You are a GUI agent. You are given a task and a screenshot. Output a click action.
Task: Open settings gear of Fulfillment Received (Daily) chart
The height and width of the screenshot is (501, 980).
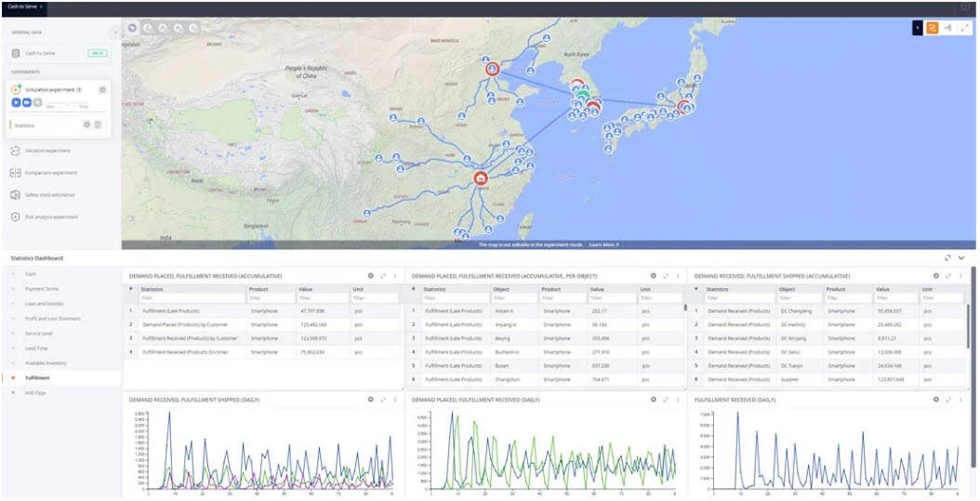pyautogui.click(x=936, y=400)
